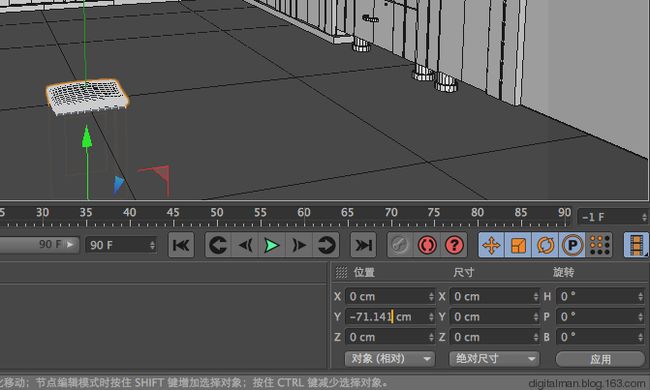
Task: Open the 绝对尺寸 size mode dropdown
Action: (x=495, y=359)
